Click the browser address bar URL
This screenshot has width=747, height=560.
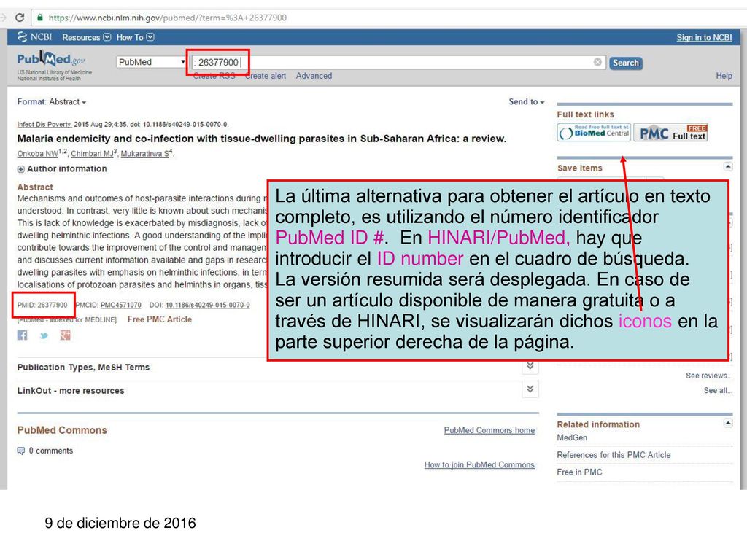pyautogui.click(x=167, y=17)
